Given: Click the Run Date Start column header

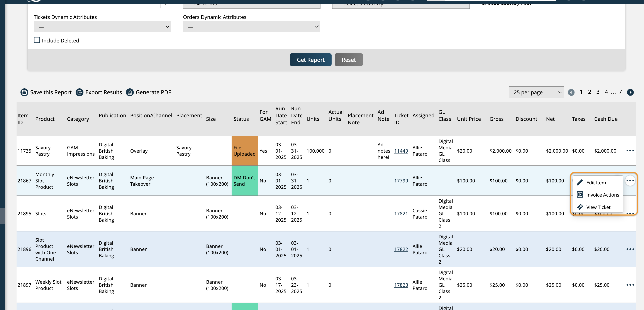Looking at the screenshot, I should pyautogui.click(x=281, y=115).
